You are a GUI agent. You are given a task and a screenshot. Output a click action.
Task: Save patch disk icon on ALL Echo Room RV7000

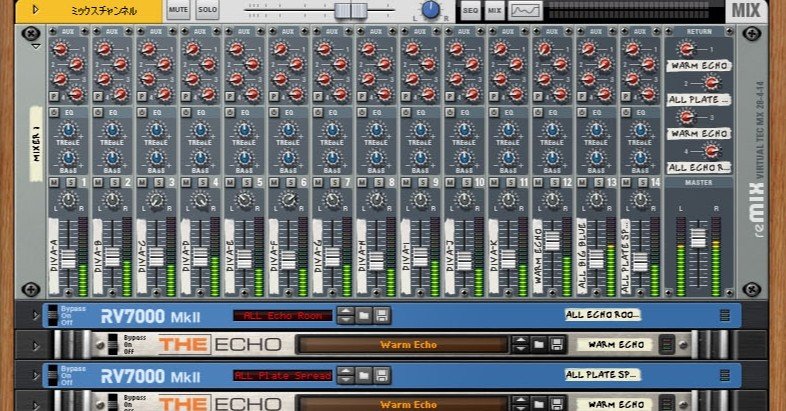pyautogui.click(x=382, y=316)
